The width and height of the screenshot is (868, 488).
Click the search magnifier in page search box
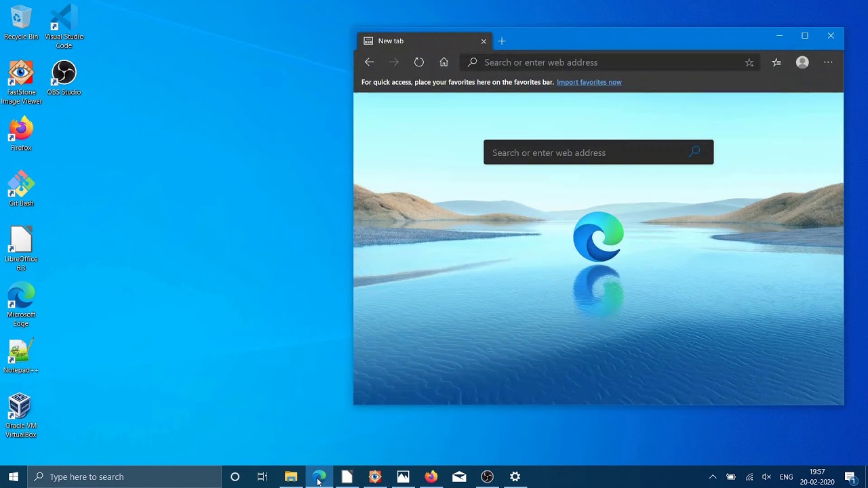[x=694, y=152]
